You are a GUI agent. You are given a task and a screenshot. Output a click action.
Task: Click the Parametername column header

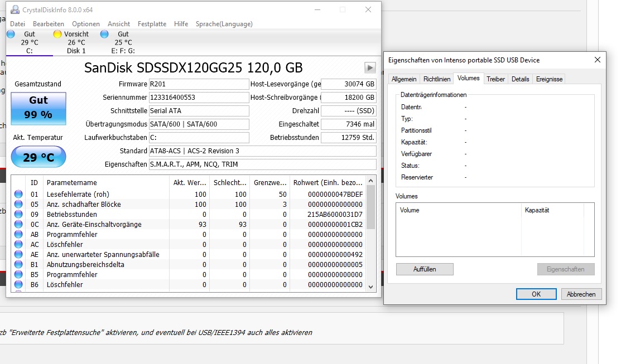pyautogui.click(x=106, y=182)
